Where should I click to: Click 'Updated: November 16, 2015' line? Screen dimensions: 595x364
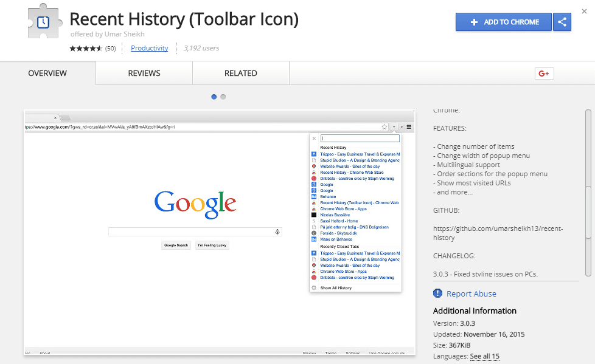point(479,334)
